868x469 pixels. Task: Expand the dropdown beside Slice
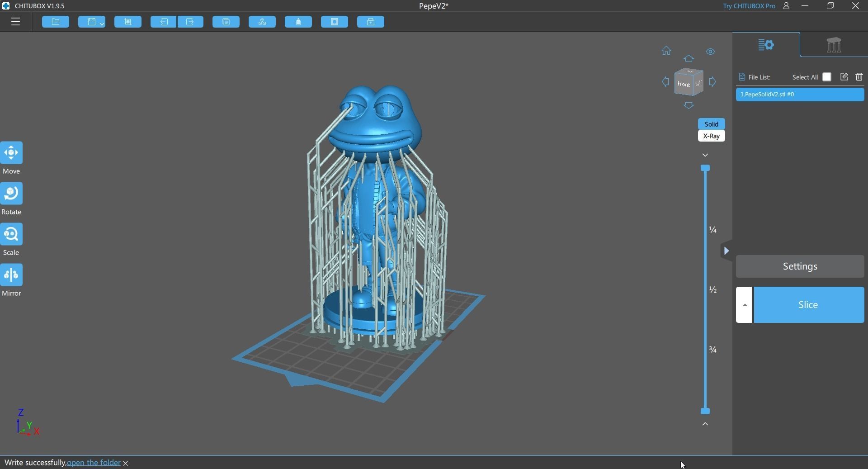tap(744, 305)
